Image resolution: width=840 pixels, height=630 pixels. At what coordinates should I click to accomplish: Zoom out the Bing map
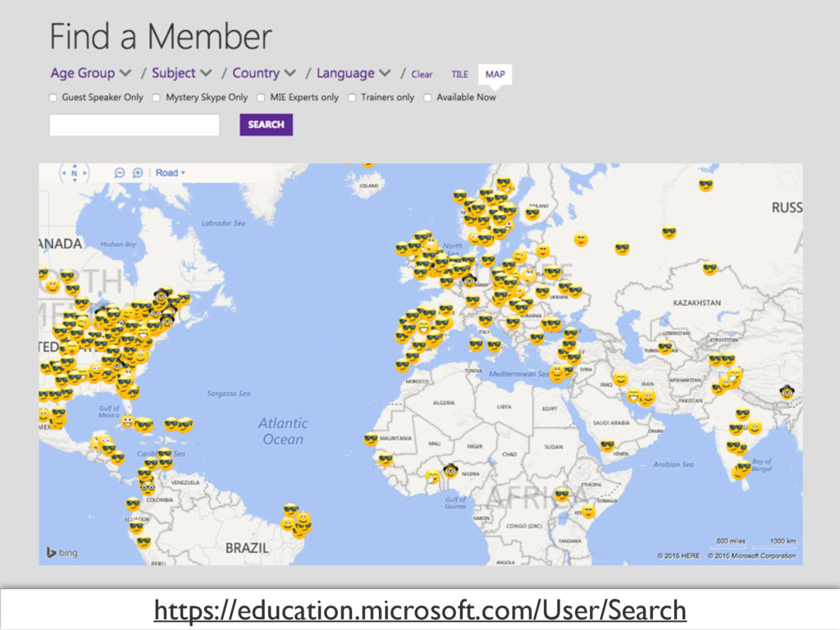pos(120,173)
